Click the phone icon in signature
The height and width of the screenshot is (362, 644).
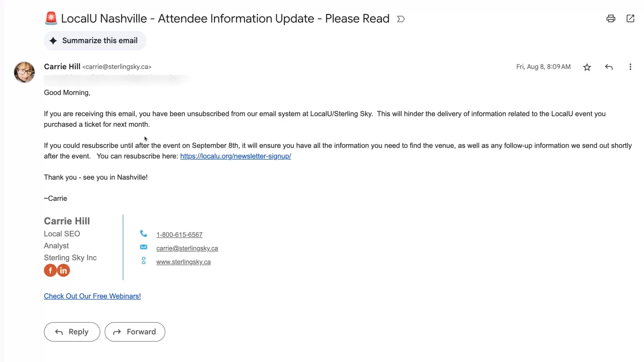pyautogui.click(x=143, y=234)
